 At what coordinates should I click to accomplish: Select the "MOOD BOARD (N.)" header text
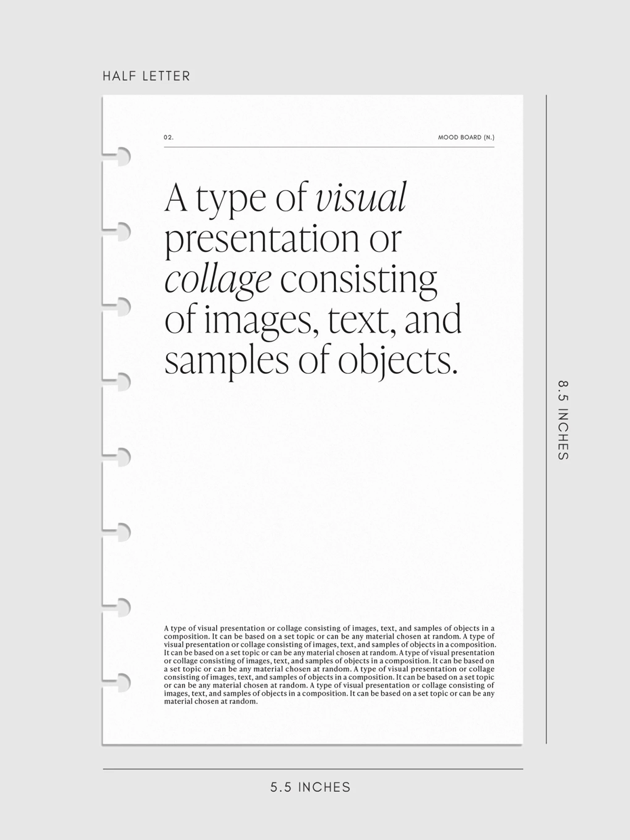point(466,137)
